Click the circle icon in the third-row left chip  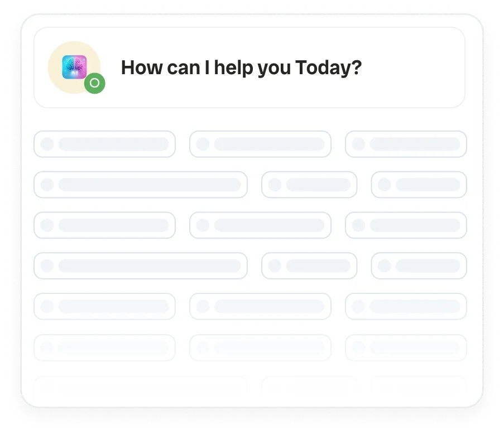(x=47, y=225)
